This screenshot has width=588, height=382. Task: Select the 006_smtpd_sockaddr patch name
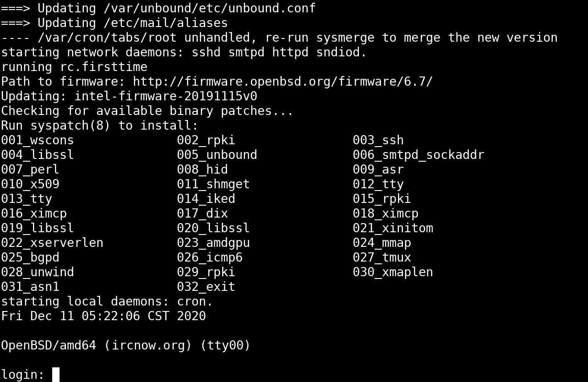point(419,155)
